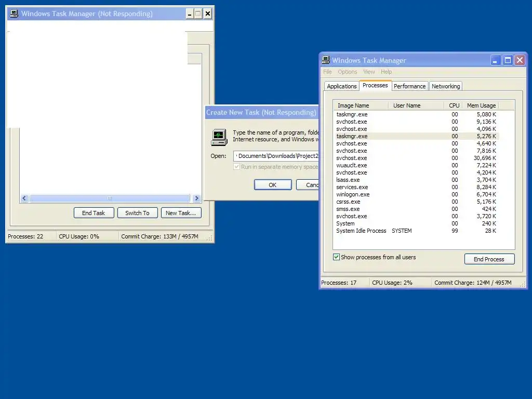Click the horizontal scrollbar left arrow
The width and height of the screenshot is (532, 399).
tap(24, 198)
